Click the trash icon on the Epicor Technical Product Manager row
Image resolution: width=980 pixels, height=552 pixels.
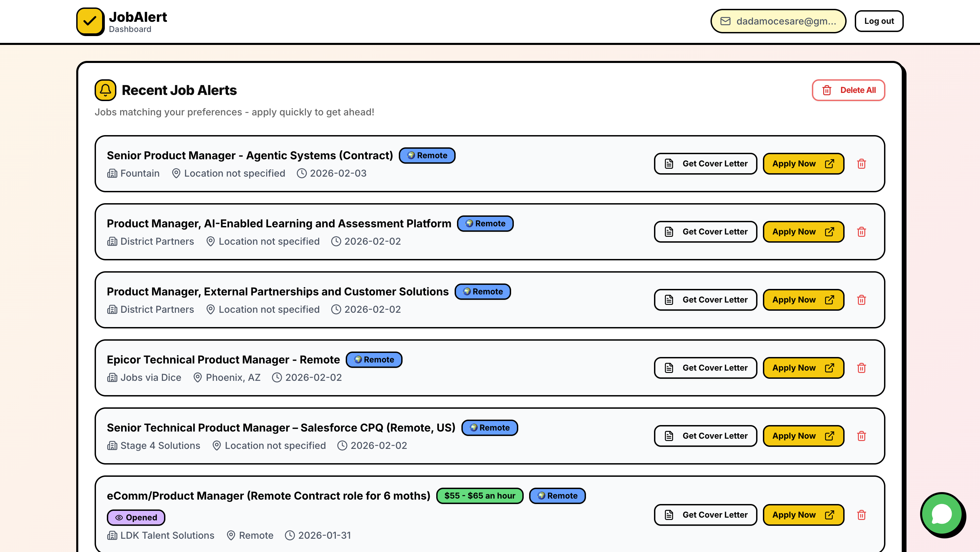pyautogui.click(x=862, y=368)
